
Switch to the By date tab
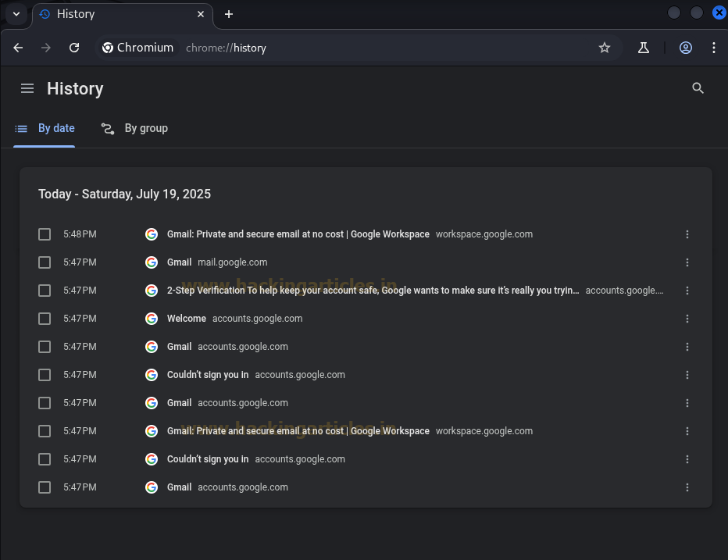click(x=44, y=129)
